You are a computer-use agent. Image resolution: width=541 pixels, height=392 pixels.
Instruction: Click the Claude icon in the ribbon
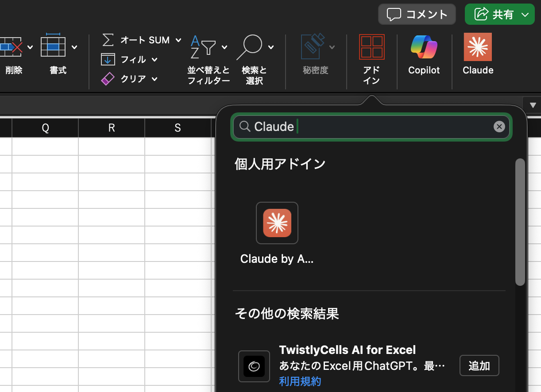pyautogui.click(x=478, y=47)
